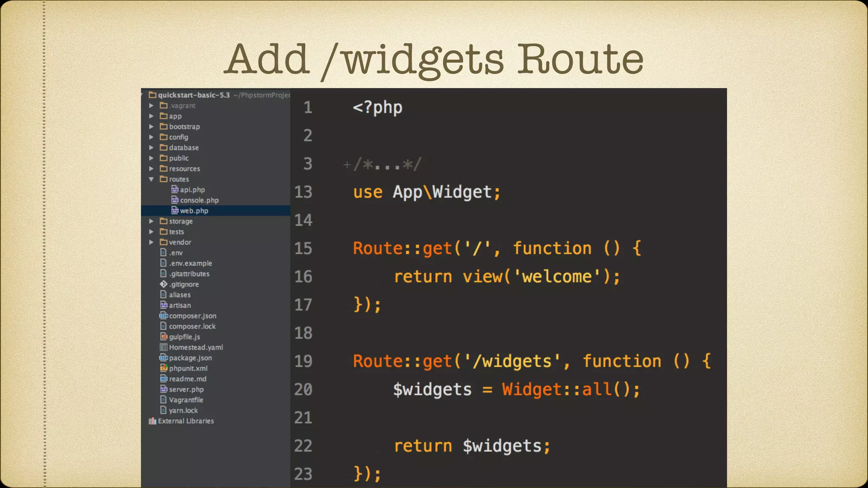Image resolution: width=868 pixels, height=488 pixels.
Task: Expand the resources folder arrow
Action: tap(151, 169)
